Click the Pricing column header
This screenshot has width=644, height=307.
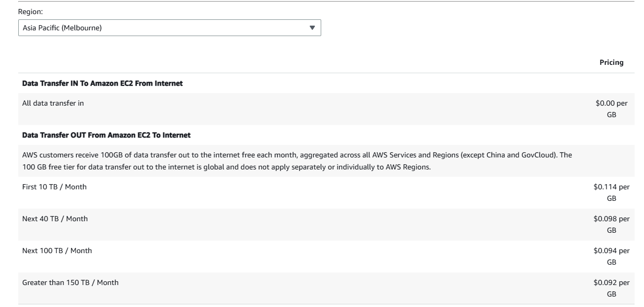pos(611,62)
